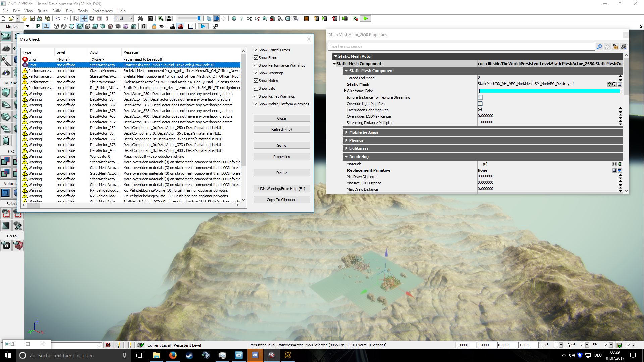Open Steam from the Windows taskbar
Screen dimensions: 644x362
[190, 355]
